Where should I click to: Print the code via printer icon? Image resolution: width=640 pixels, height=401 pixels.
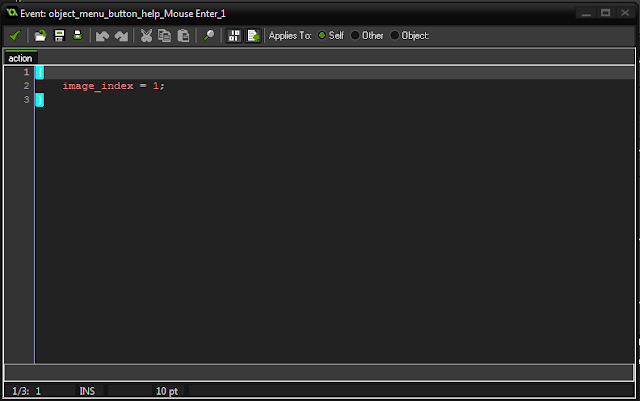tap(78, 36)
